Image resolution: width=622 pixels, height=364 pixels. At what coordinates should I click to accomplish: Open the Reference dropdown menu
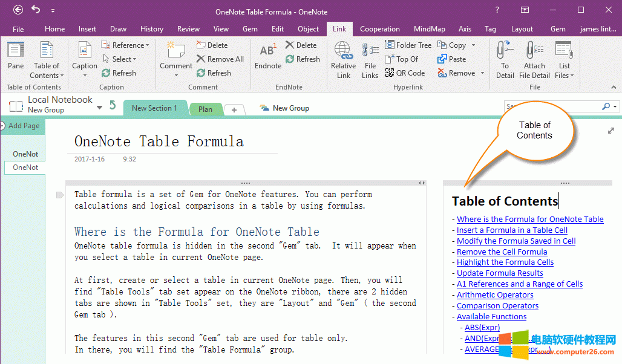[123, 45]
